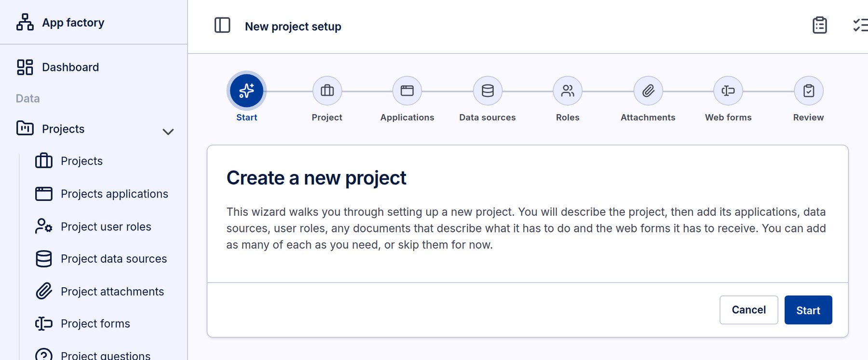Click the Applications step label
The width and height of the screenshot is (868, 360).
point(407,117)
